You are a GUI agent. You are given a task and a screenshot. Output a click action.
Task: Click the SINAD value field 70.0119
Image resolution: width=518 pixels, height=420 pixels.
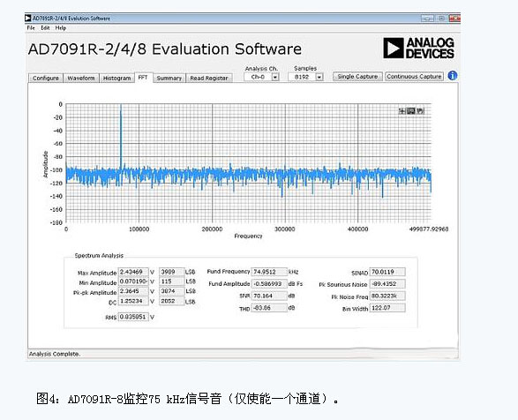(x=387, y=272)
